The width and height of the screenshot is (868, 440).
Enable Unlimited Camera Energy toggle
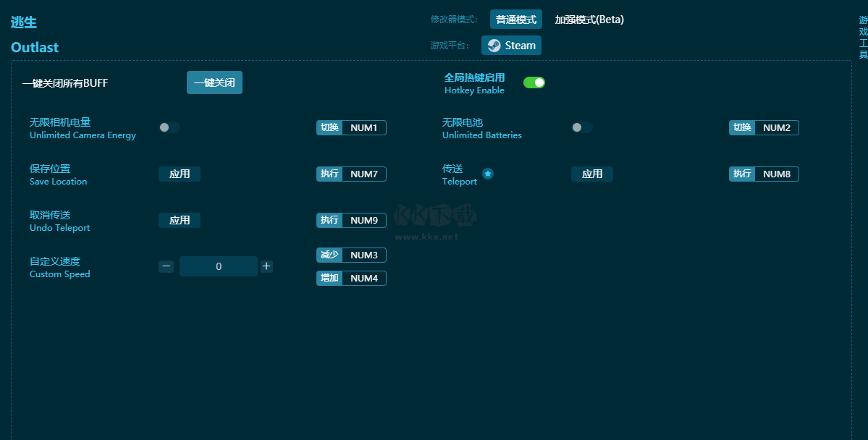[x=169, y=127]
